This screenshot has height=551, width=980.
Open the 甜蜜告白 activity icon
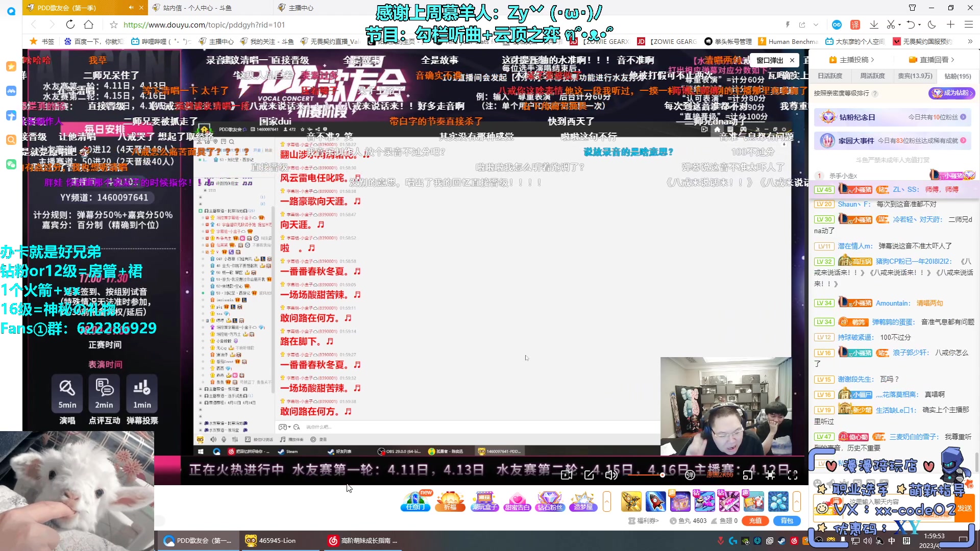517,500
